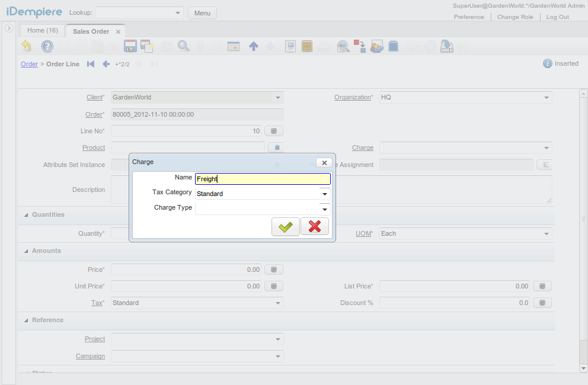Open the Report icon in the toolbar

coord(290,46)
